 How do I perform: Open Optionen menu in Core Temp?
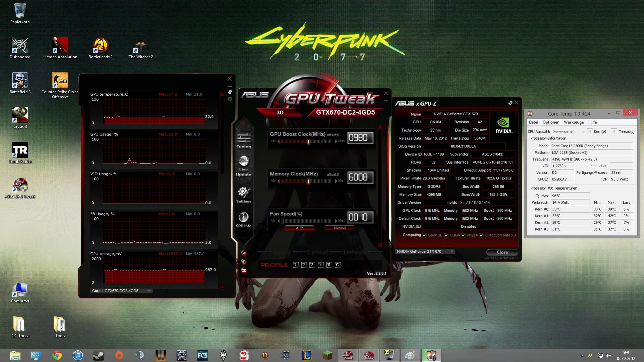click(x=551, y=122)
